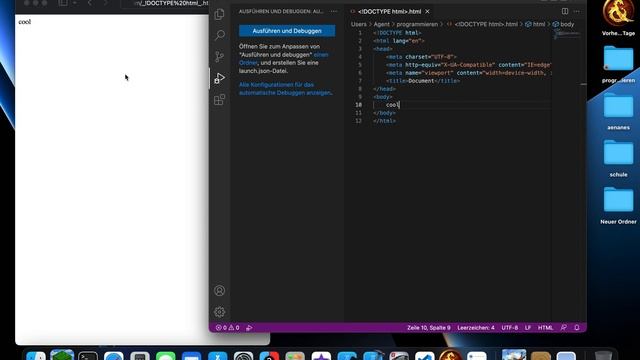Click the warnings count in status bar
Image resolution: width=640 pixels, height=360 pixels.
[234, 328]
